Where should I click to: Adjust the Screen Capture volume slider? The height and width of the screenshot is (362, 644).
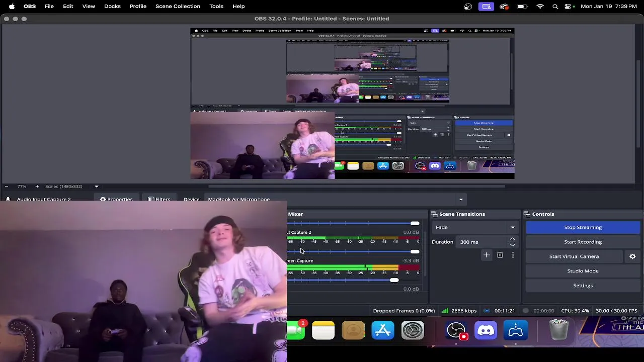pos(394,280)
